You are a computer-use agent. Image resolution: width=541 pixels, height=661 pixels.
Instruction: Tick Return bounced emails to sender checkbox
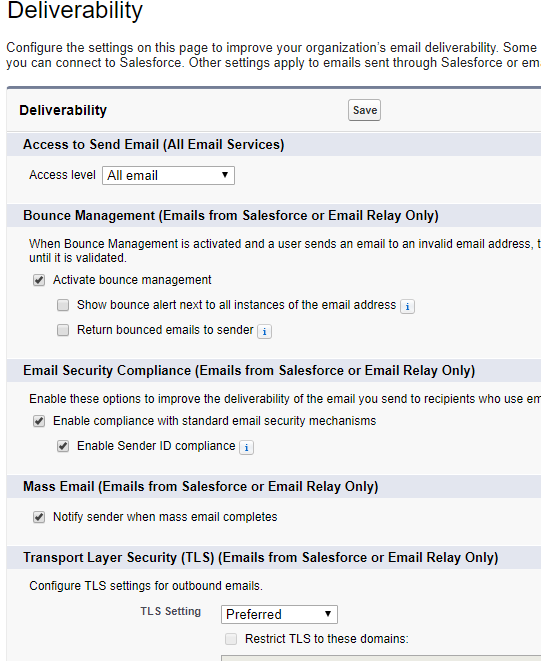pos(63,330)
